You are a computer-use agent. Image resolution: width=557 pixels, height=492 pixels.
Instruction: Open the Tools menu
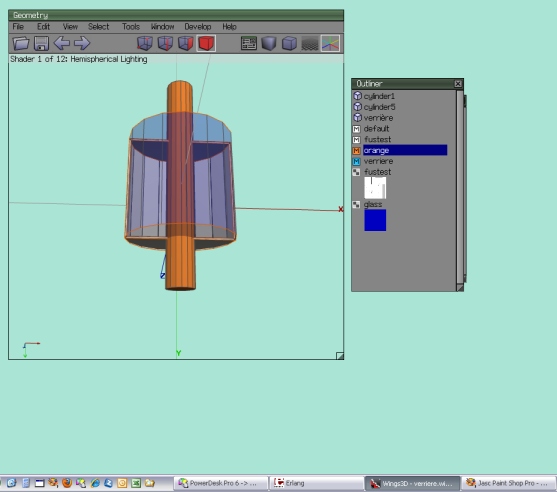(131, 27)
